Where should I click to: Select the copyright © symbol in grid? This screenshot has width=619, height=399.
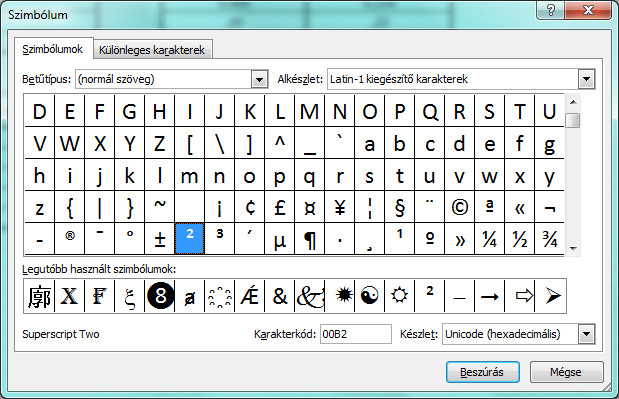tap(460, 207)
